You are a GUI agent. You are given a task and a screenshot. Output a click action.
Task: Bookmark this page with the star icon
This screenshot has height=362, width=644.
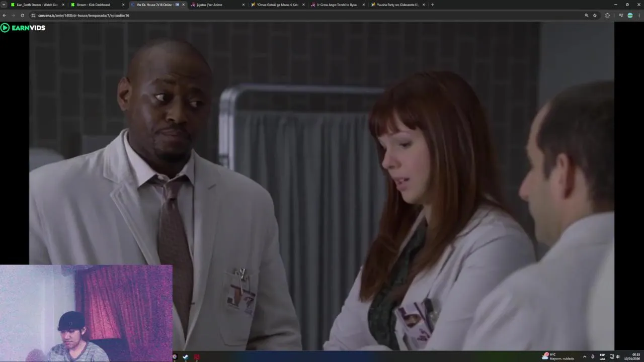click(595, 16)
